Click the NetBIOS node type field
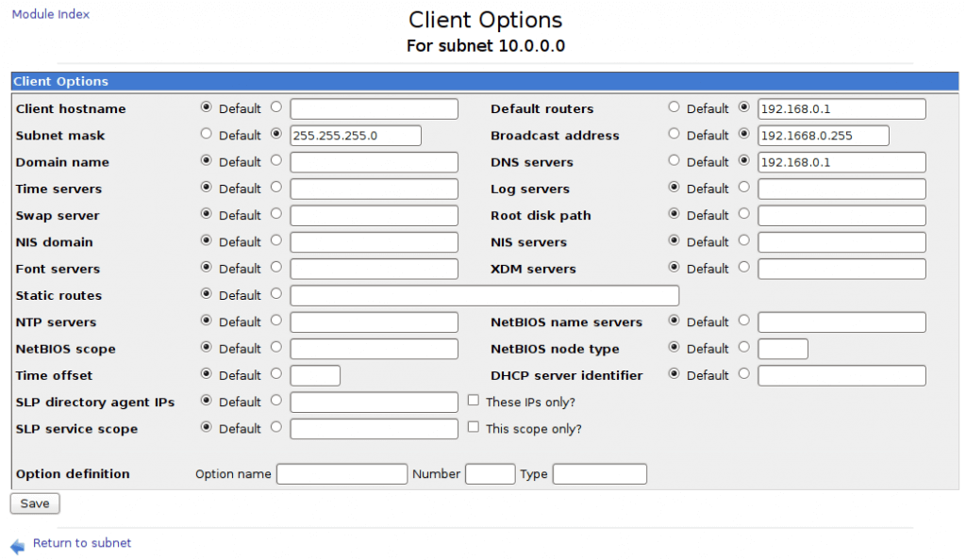966x560 pixels. [782, 349]
